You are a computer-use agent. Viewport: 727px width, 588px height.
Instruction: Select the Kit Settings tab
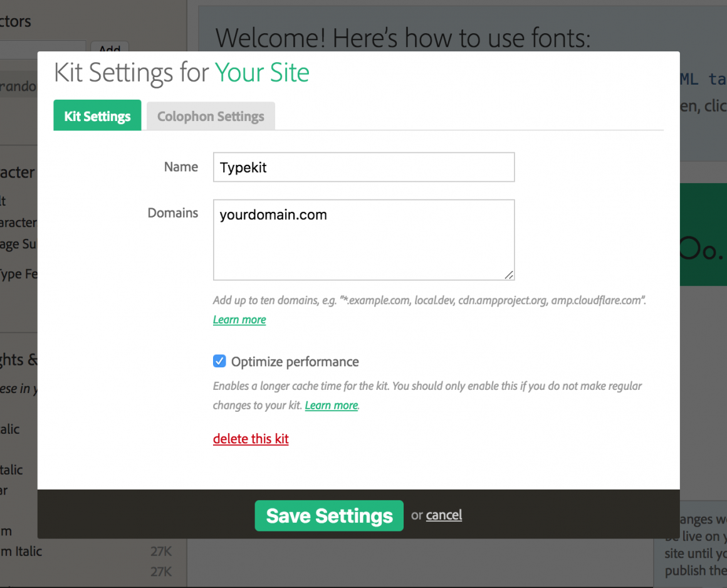click(97, 117)
